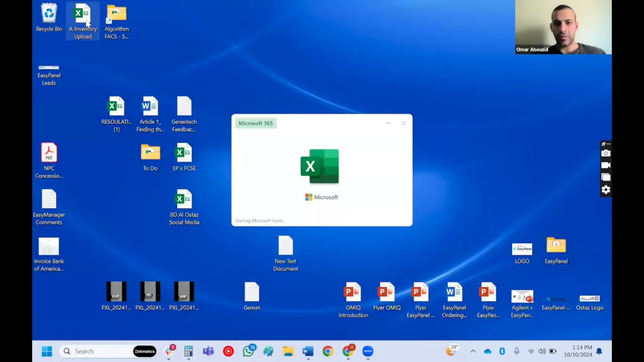Open the EP x FCSE spreadsheet
This screenshot has width=644, height=362.
click(x=184, y=157)
